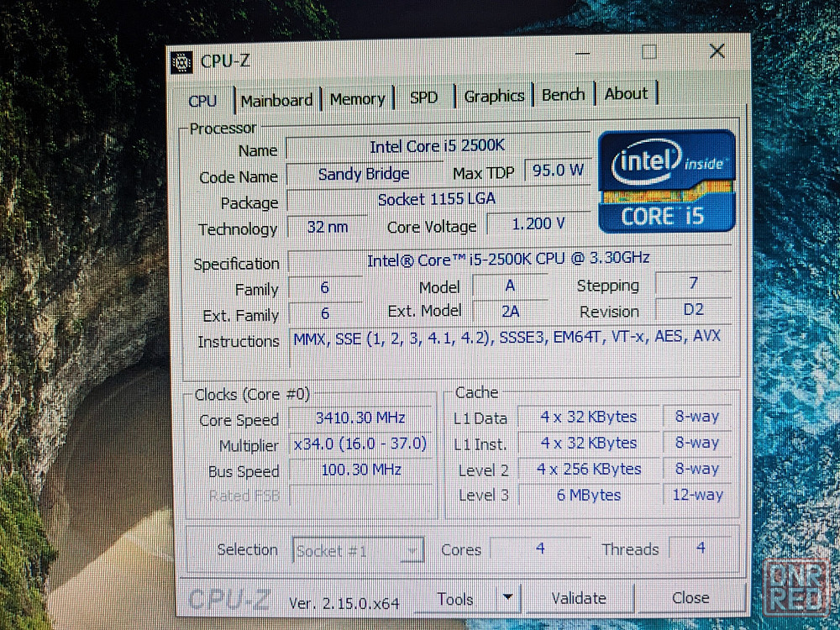Click the empty Rated FSB field
The height and width of the screenshot is (630, 840).
point(361,496)
